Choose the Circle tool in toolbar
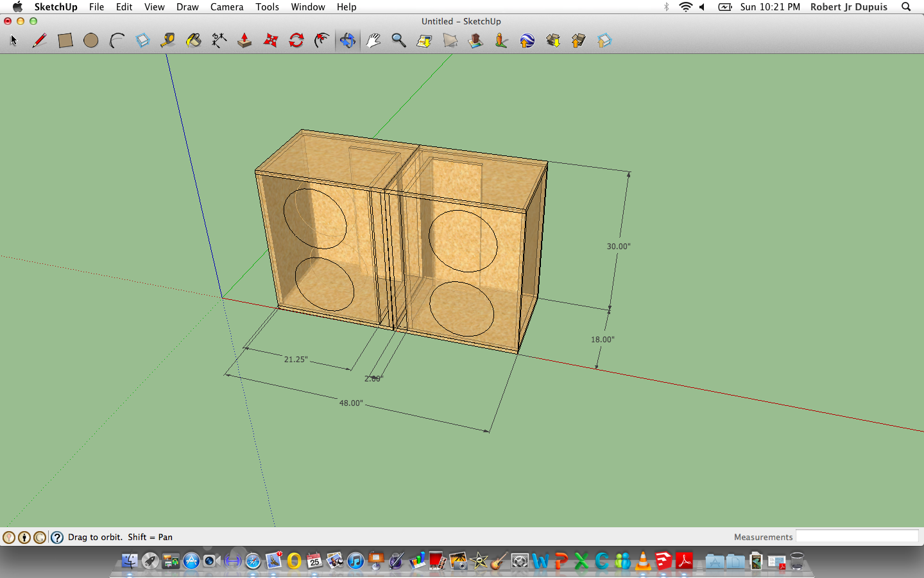 (91, 40)
